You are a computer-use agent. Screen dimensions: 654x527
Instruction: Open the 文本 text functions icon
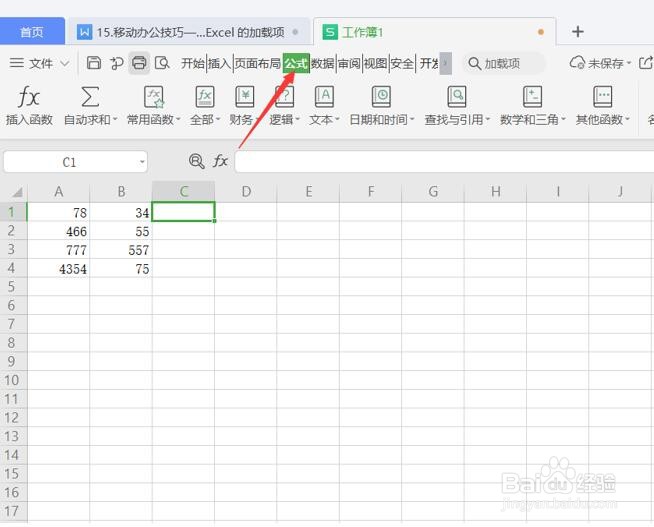pyautogui.click(x=324, y=97)
